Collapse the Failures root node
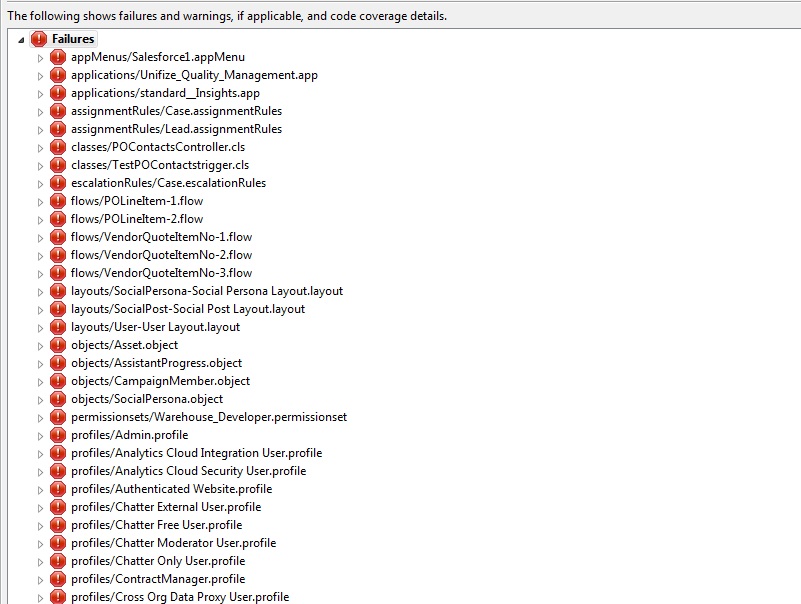 [x=21, y=40]
